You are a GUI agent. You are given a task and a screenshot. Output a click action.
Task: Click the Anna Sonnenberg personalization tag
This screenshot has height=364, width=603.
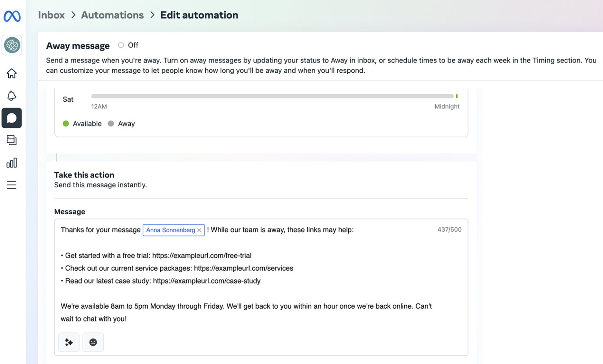coord(170,230)
